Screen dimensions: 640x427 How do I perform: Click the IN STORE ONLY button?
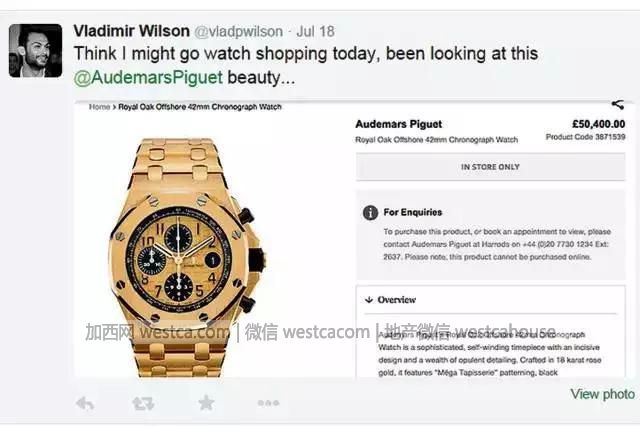(x=490, y=167)
